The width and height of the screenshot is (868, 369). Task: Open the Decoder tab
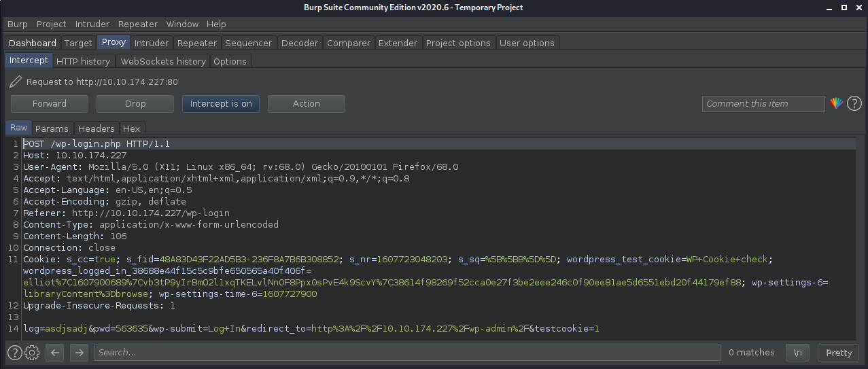coord(300,43)
